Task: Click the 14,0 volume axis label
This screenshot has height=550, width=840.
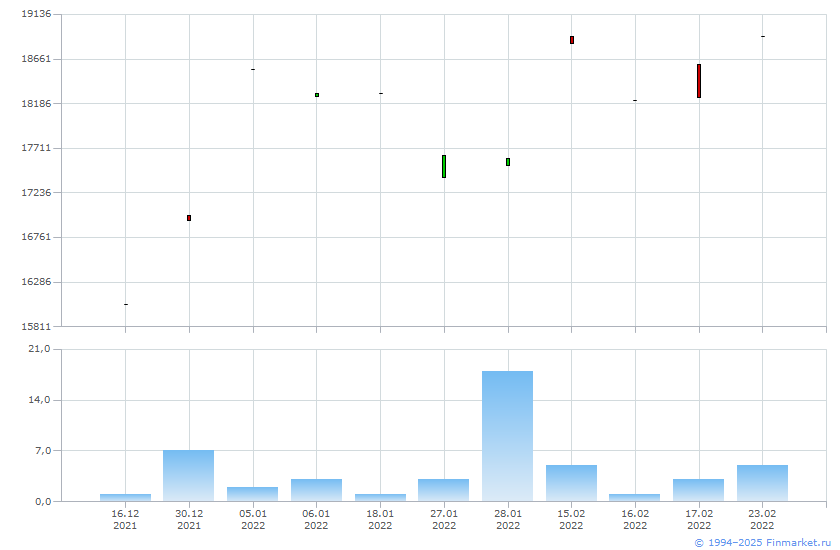Action: tap(40, 400)
